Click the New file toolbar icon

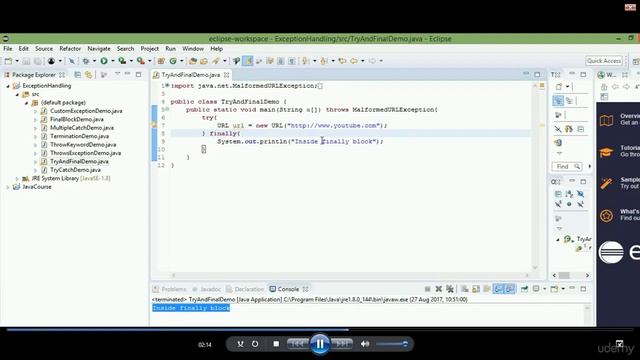(8, 61)
